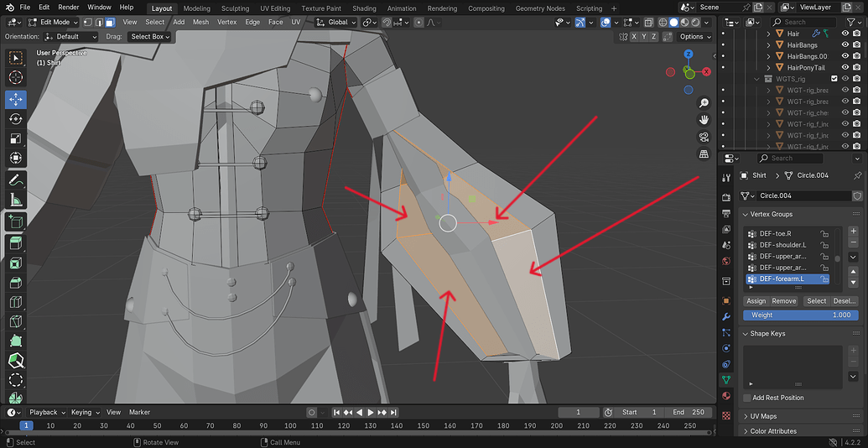Open the Vertex menu
The image size is (868, 448).
(x=226, y=22)
